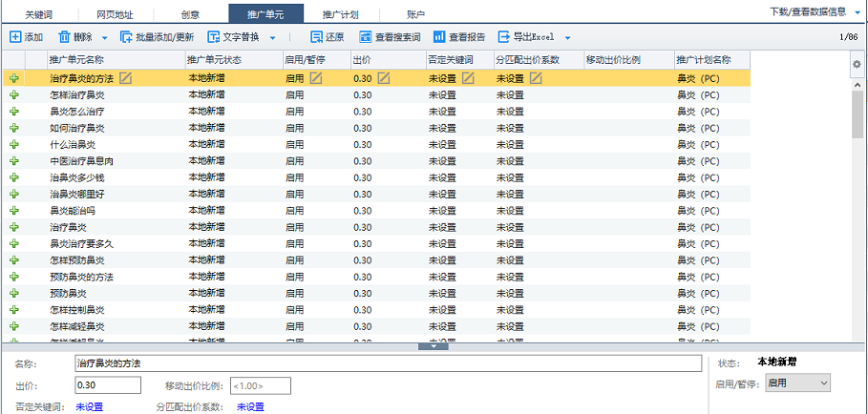The image size is (868, 414).
Task: Click 鼻炎 (PC) in 中医治疗鼻息肉 row
Action: (698, 161)
